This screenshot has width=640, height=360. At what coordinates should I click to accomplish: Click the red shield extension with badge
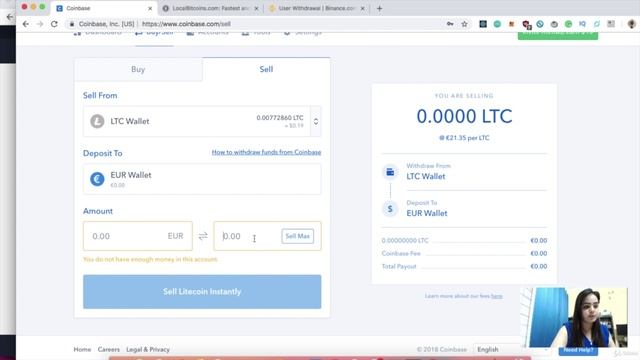coord(526,24)
